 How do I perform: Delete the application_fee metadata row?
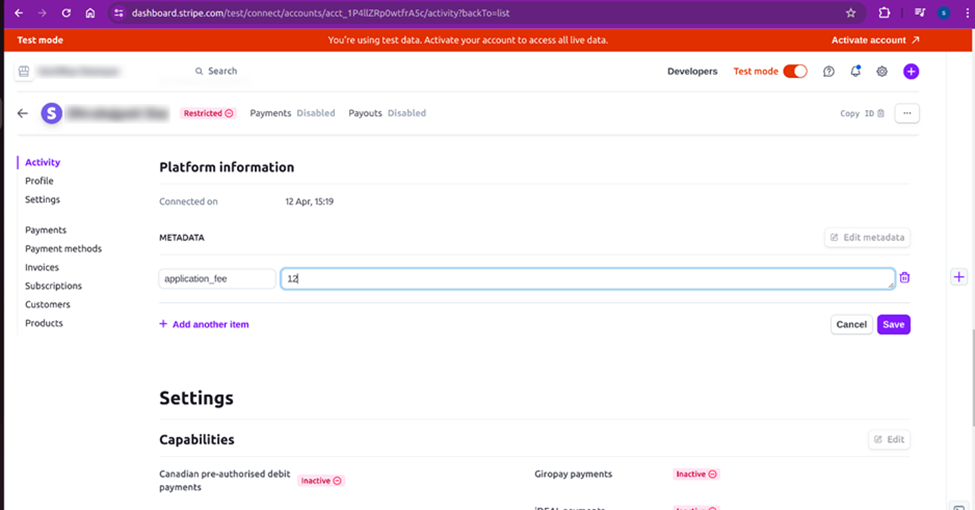pos(904,278)
